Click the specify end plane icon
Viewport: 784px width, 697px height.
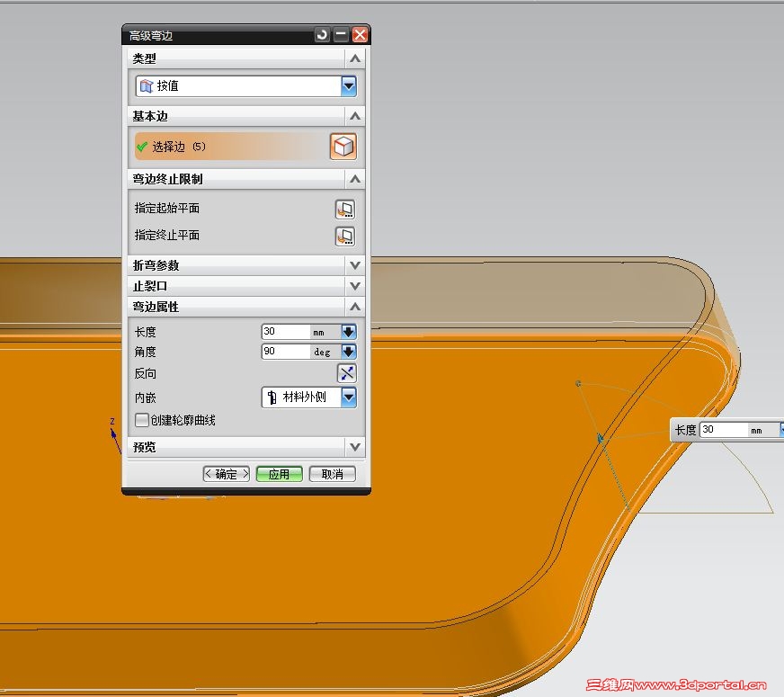tap(345, 236)
